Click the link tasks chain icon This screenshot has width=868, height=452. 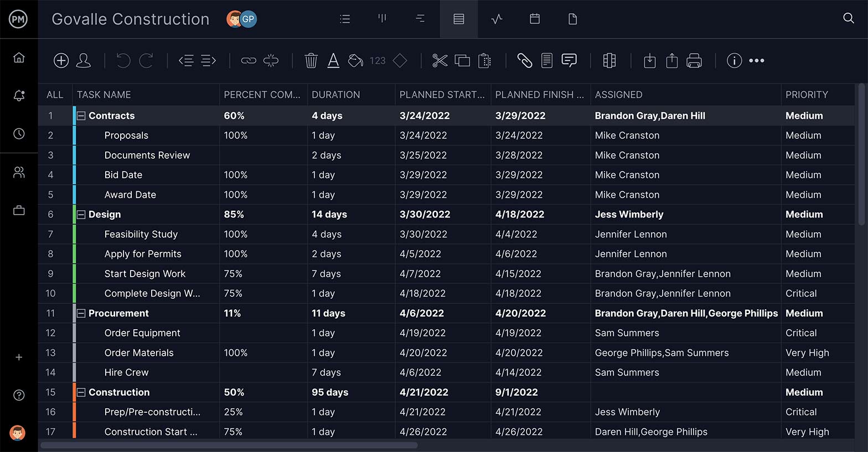(x=249, y=61)
